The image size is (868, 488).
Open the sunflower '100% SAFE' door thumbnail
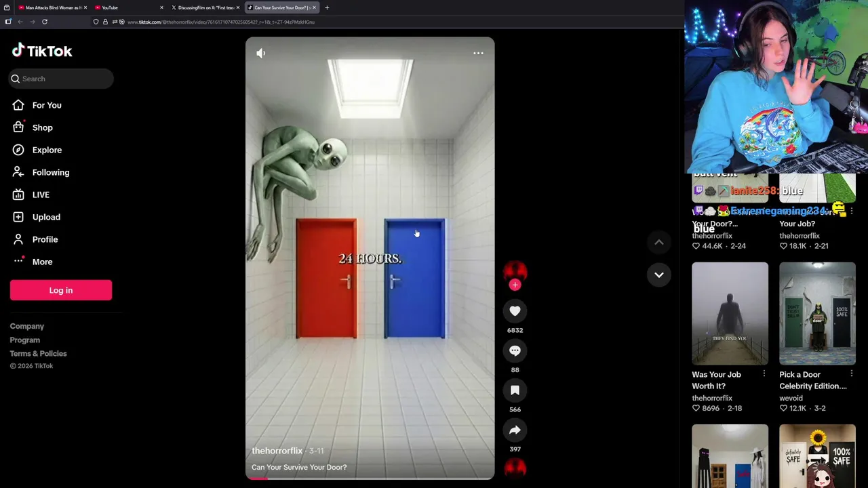817,456
